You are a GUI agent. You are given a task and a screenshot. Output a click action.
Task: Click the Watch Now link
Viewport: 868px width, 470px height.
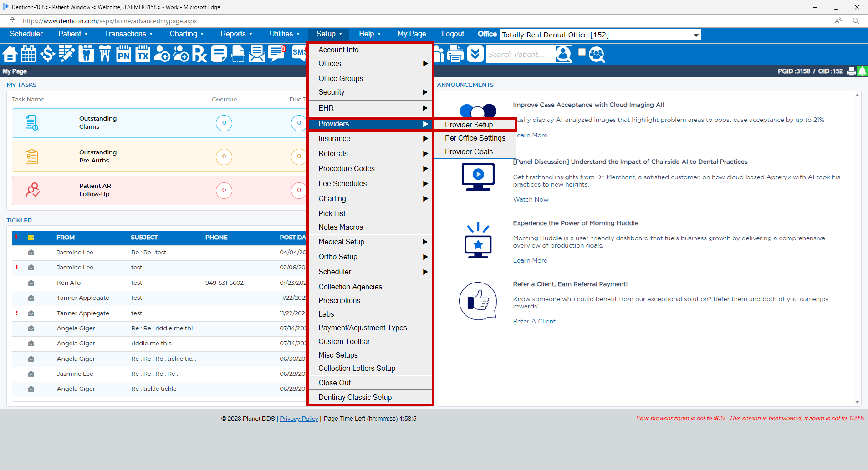531,200
